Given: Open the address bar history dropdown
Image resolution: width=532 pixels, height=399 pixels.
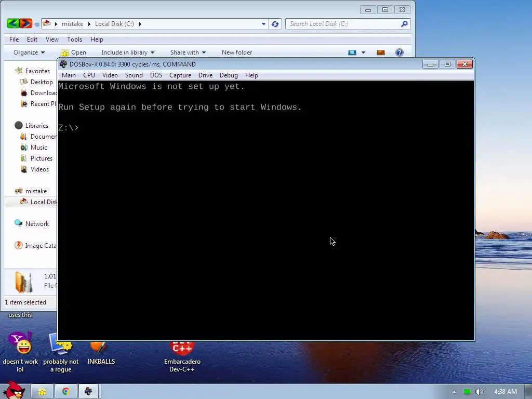Looking at the screenshot, I should tap(263, 24).
